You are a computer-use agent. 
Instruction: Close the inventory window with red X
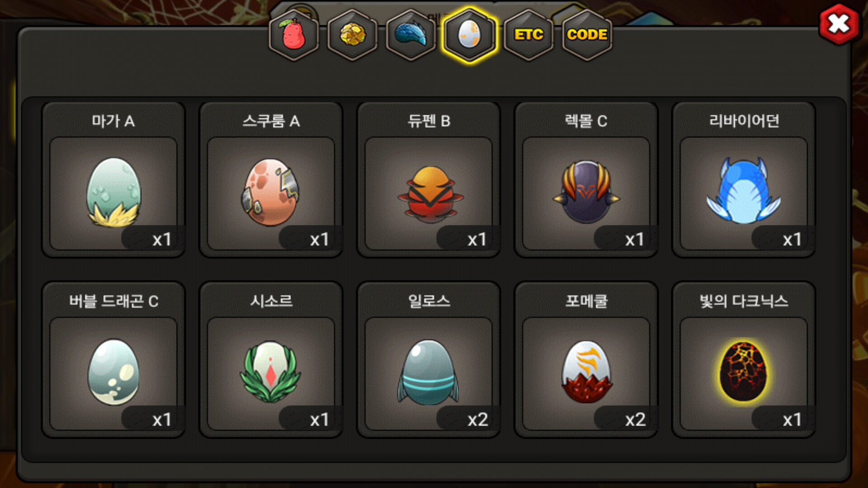tap(839, 24)
